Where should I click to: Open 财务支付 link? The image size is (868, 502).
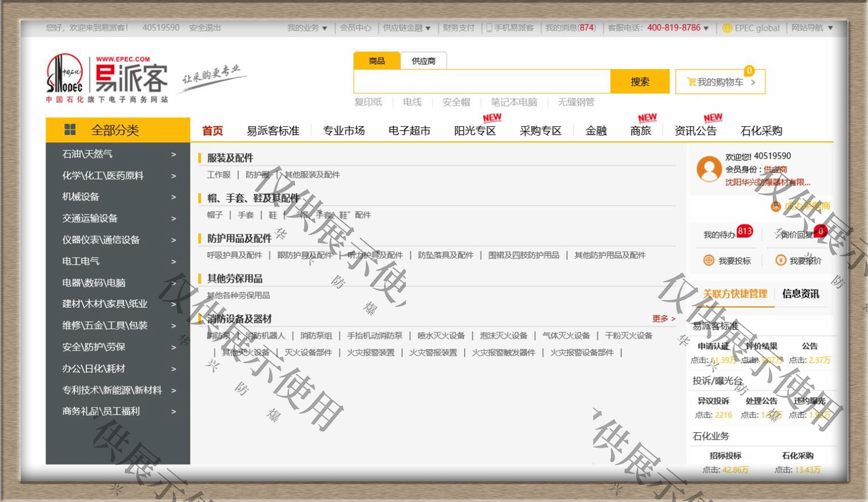click(x=458, y=28)
